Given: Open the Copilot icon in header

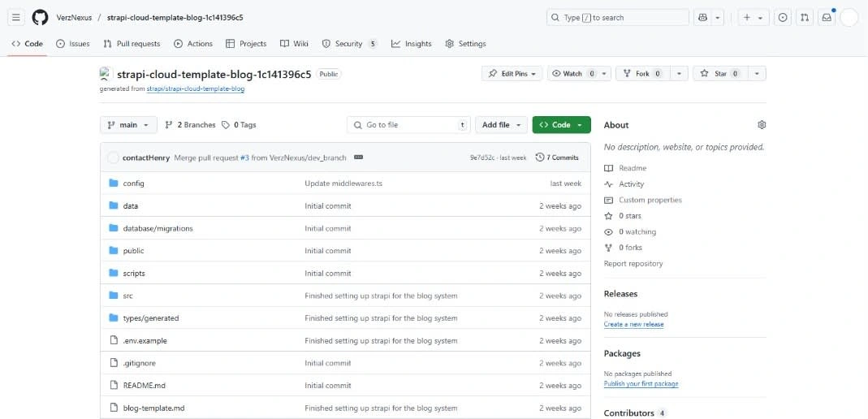Looking at the screenshot, I should coord(702,18).
